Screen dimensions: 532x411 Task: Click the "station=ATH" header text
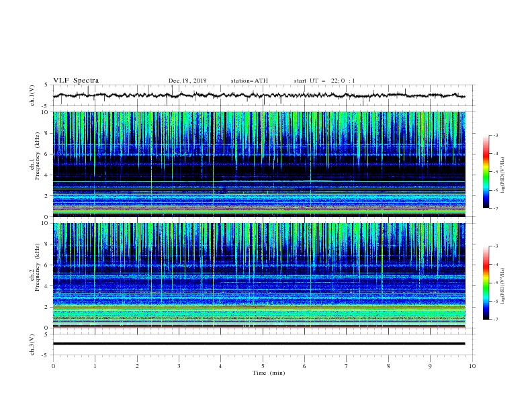coord(249,81)
